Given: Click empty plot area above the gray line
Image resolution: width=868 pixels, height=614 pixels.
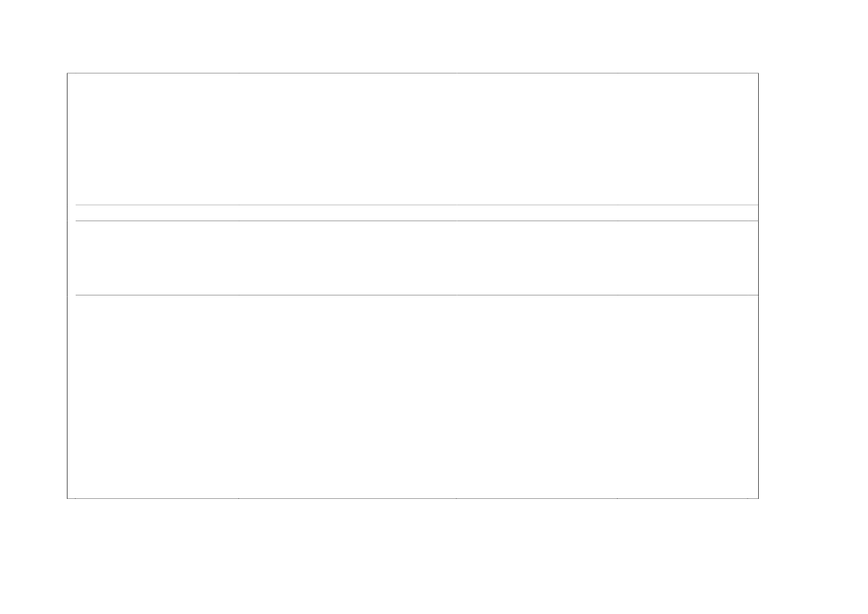Looking at the screenshot, I should [413, 138].
